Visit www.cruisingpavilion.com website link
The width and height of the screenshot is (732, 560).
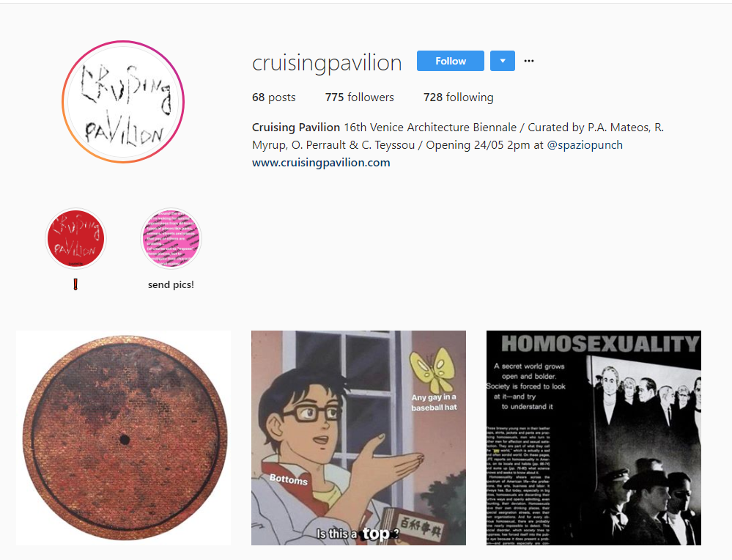[x=321, y=163]
